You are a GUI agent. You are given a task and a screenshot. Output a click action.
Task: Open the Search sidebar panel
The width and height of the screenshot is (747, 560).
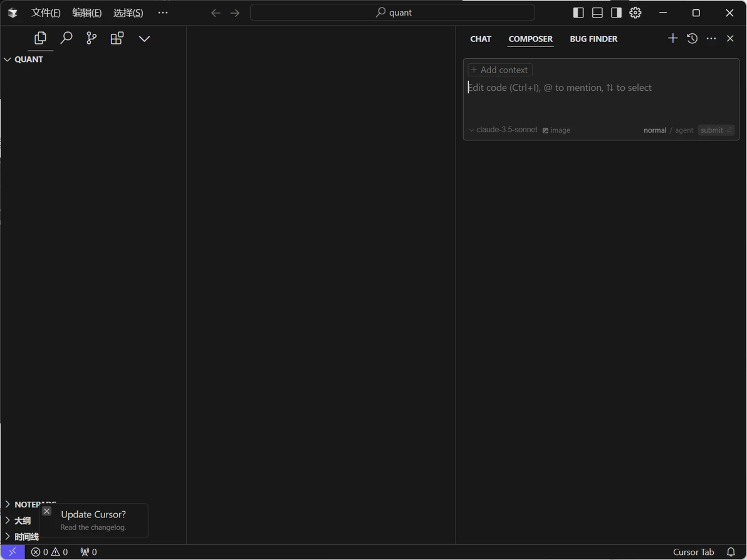click(66, 38)
